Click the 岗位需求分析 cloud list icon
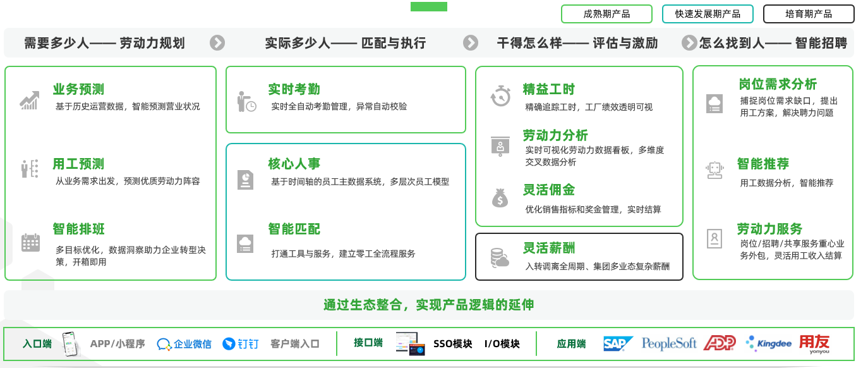868x368 pixels. 714,104
